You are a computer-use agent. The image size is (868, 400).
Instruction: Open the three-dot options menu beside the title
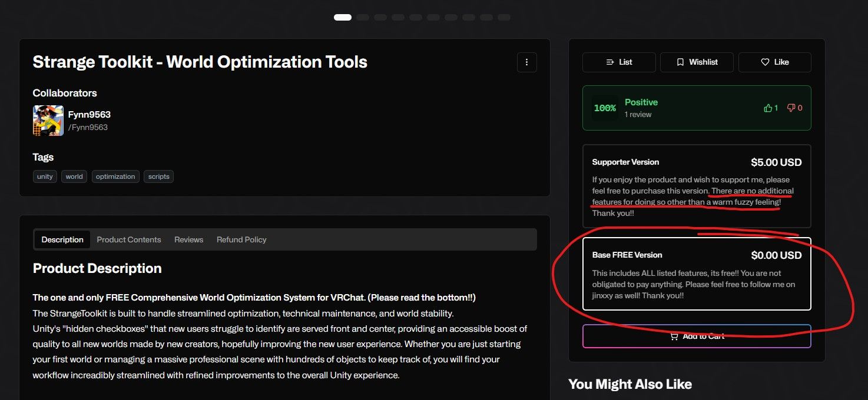click(526, 62)
